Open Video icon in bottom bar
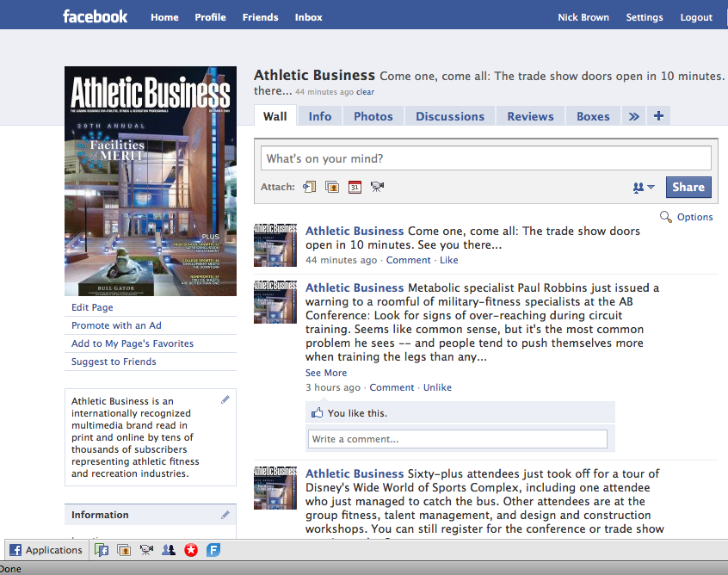Image resolution: width=728 pixels, height=575 pixels. pyautogui.click(x=146, y=550)
